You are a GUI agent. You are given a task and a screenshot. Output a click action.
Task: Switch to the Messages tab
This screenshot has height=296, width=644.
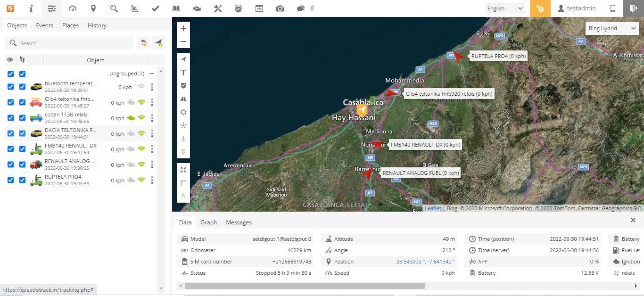239,222
